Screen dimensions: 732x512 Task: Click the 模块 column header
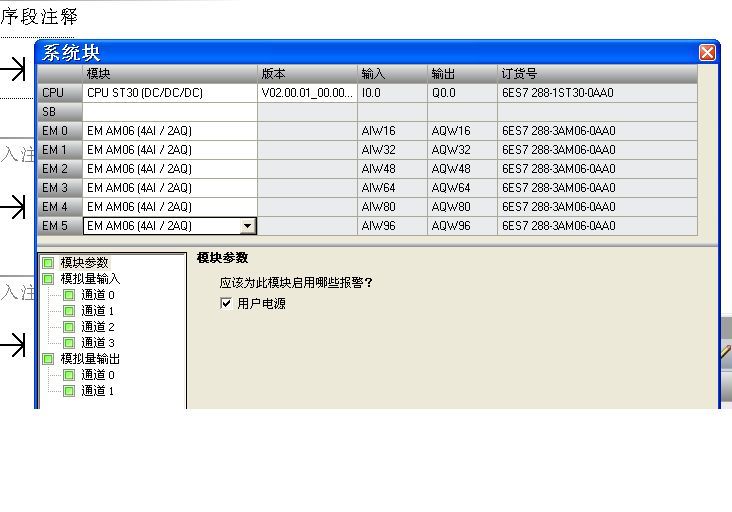point(170,74)
